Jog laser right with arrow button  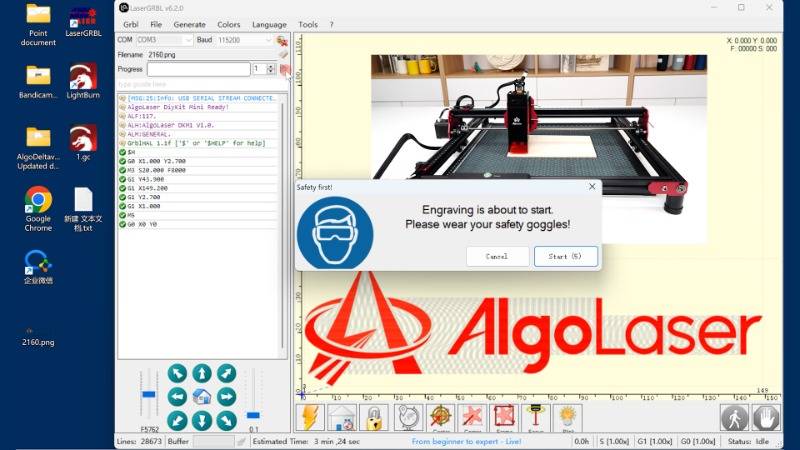227,396
